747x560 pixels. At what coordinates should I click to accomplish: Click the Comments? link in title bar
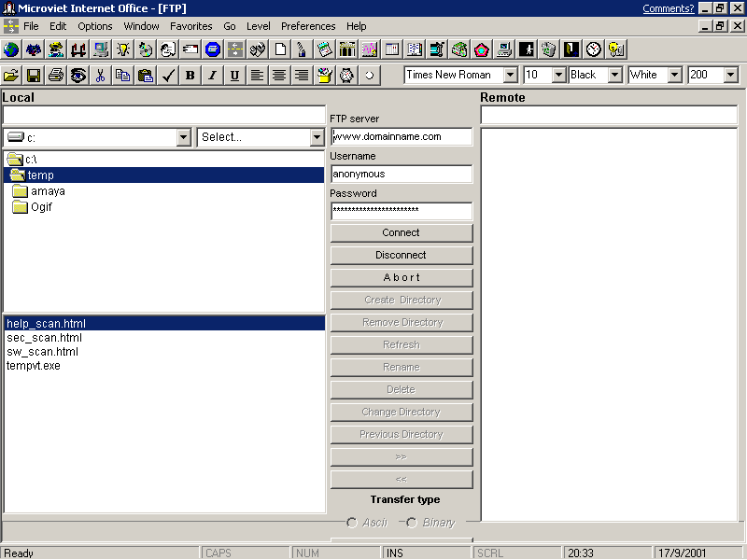[x=669, y=8]
